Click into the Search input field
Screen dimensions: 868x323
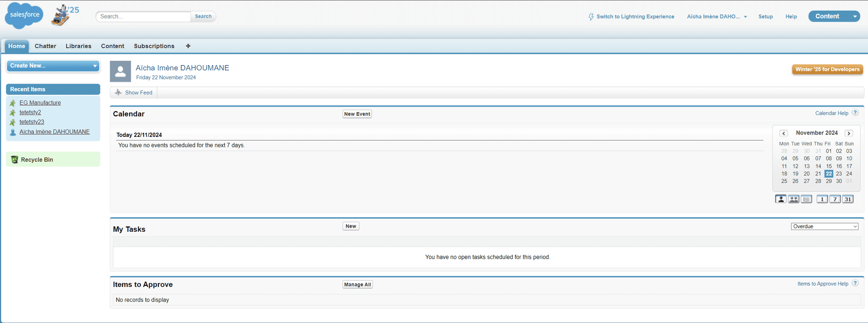(x=143, y=17)
